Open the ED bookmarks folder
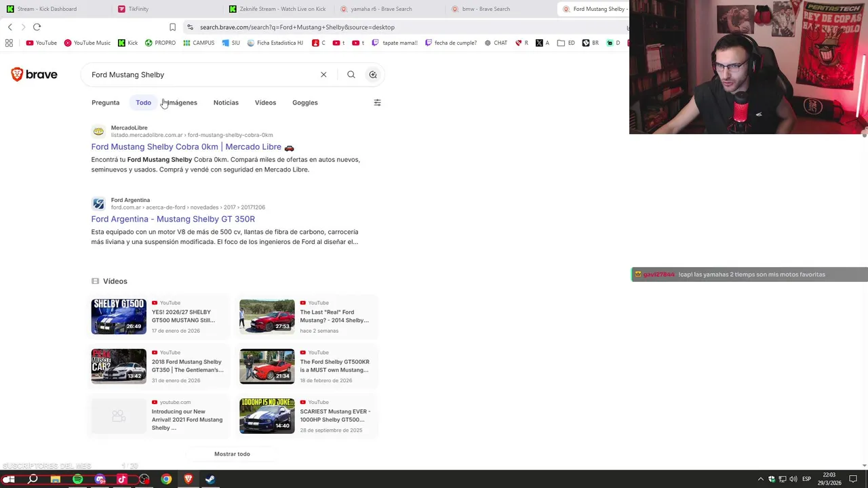This screenshot has width=868, height=488. tap(566, 43)
